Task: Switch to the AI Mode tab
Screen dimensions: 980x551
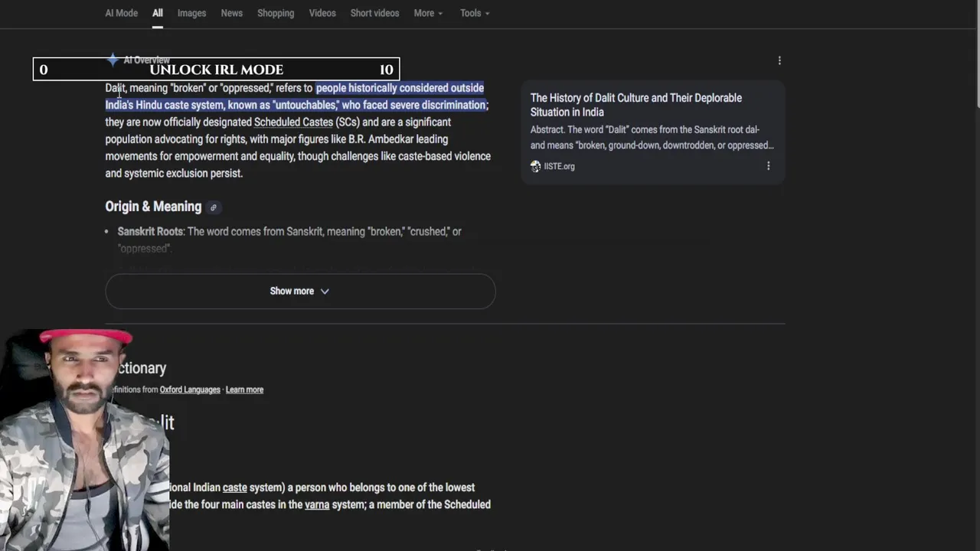Action: click(x=122, y=13)
